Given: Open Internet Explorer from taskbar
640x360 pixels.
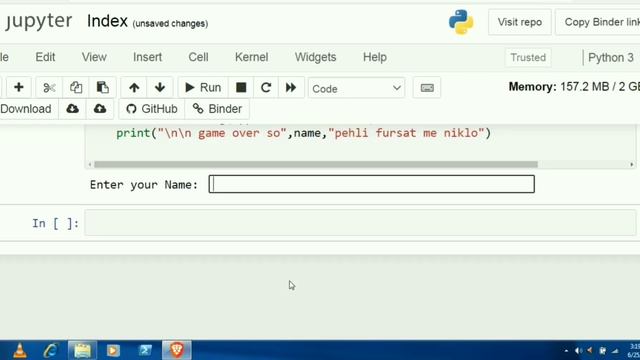Looking at the screenshot, I should click(x=51, y=350).
